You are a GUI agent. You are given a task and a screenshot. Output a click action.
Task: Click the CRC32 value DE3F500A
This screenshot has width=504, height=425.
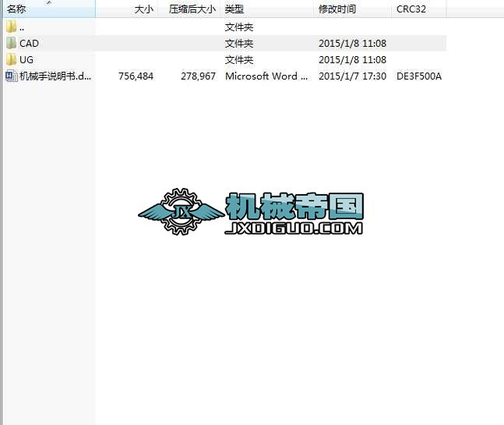[419, 76]
